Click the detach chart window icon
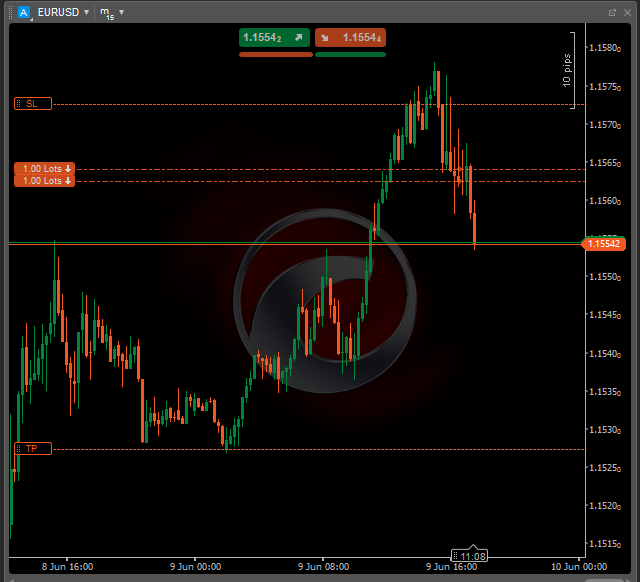The image size is (640, 582). pos(612,13)
